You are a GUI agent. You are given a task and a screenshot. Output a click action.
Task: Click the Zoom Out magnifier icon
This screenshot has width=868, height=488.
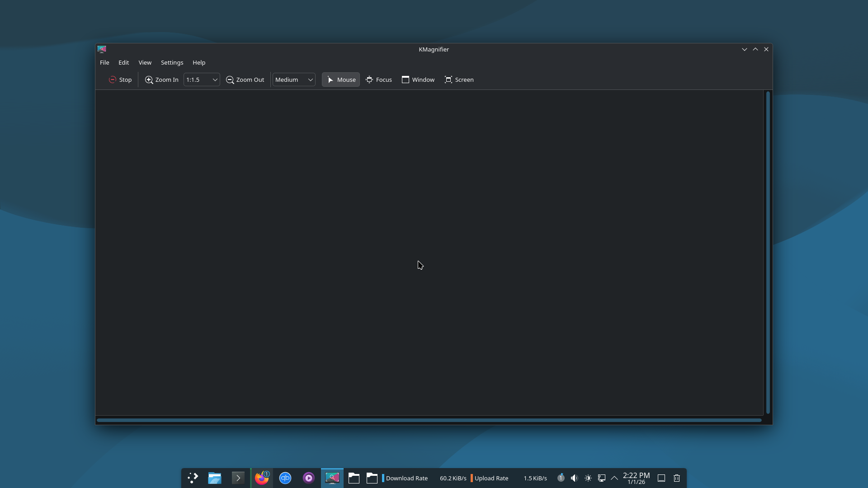pyautogui.click(x=230, y=80)
